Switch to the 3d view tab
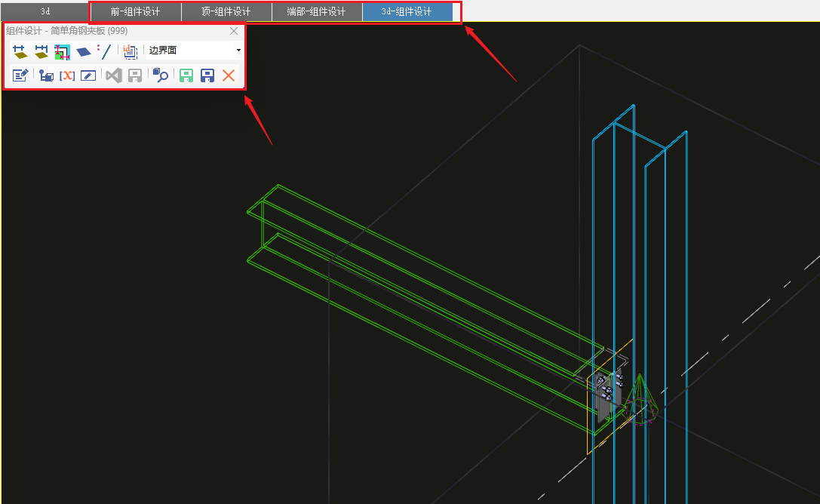The height and width of the screenshot is (504, 820). click(x=45, y=12)
